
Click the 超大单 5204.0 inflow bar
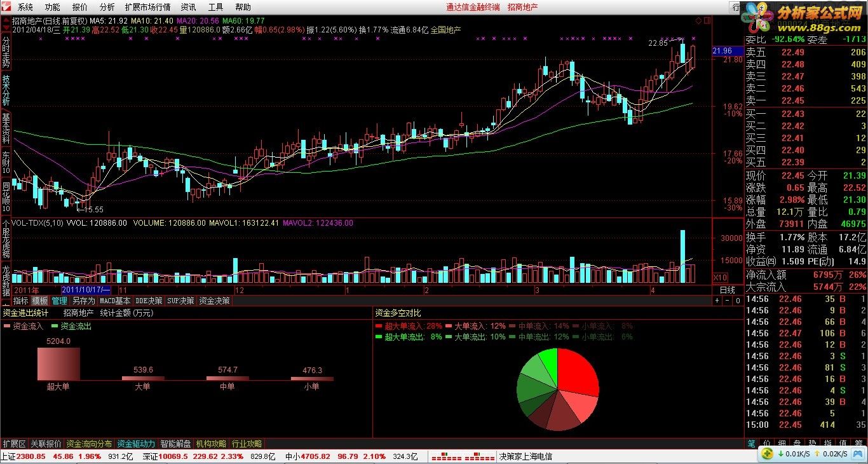58,364
